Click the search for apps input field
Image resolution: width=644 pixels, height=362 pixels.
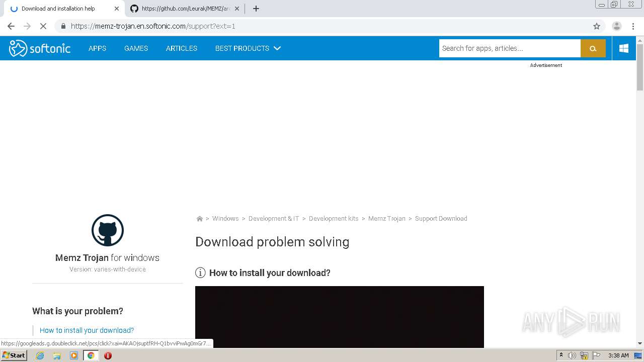click(x=510, y=48)
